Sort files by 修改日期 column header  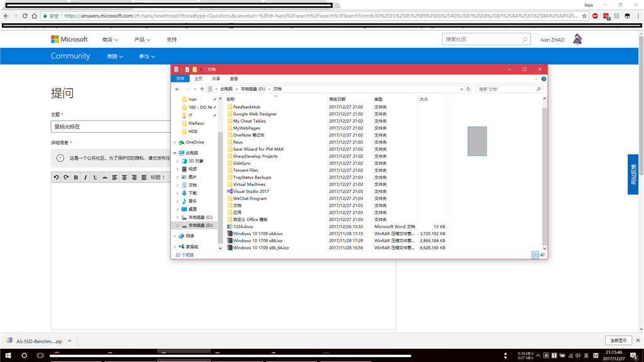click(349, 99)
